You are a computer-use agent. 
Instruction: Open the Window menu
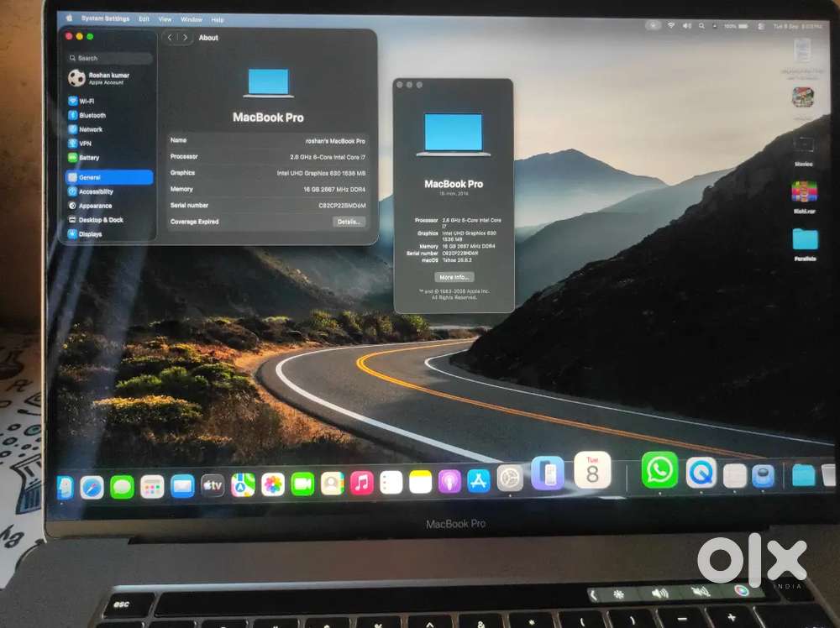192,19
